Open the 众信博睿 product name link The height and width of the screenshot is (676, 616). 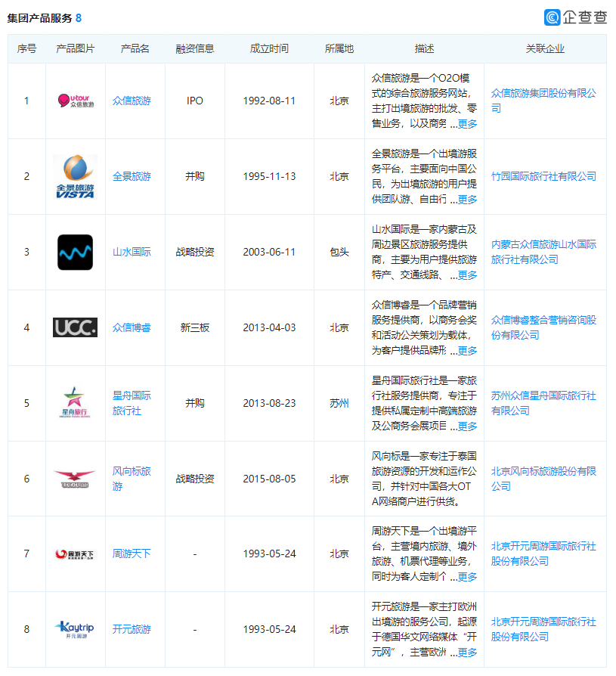tap(132, 327)
